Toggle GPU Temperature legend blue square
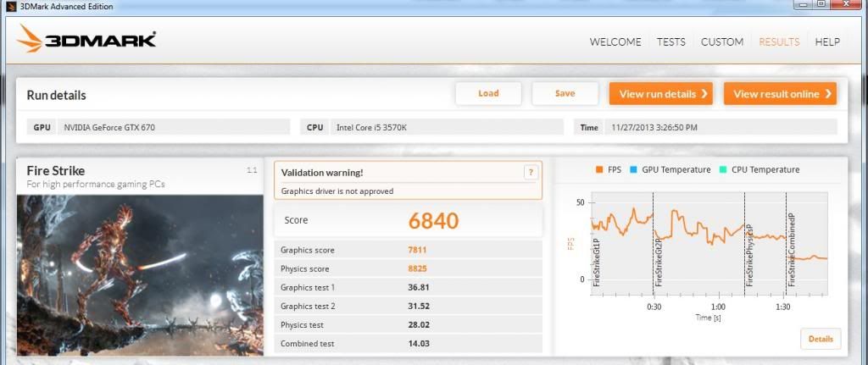This screenshot has width=868, height=365. pyautogui.click(x=633, y=169)
